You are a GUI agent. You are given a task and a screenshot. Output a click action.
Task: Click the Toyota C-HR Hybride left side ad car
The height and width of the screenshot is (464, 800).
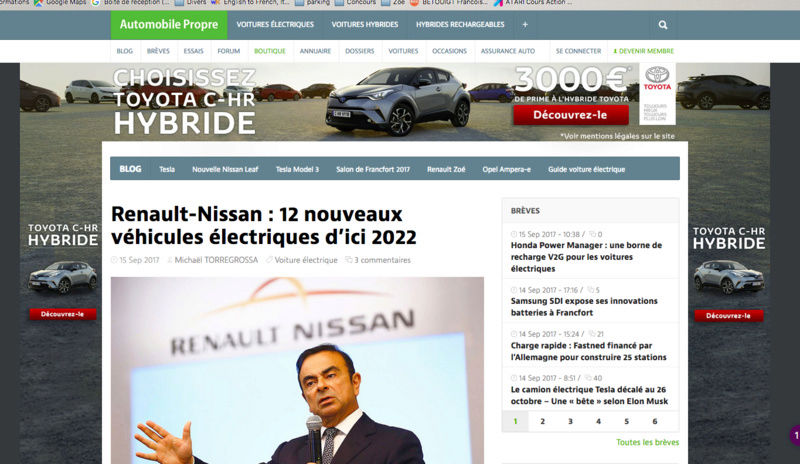click(63, 277)
